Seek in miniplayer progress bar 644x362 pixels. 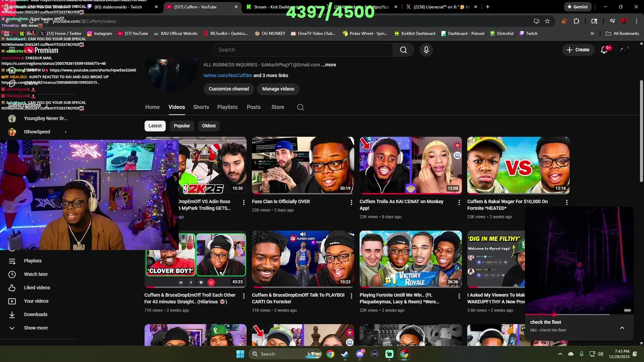pos(579,315)
